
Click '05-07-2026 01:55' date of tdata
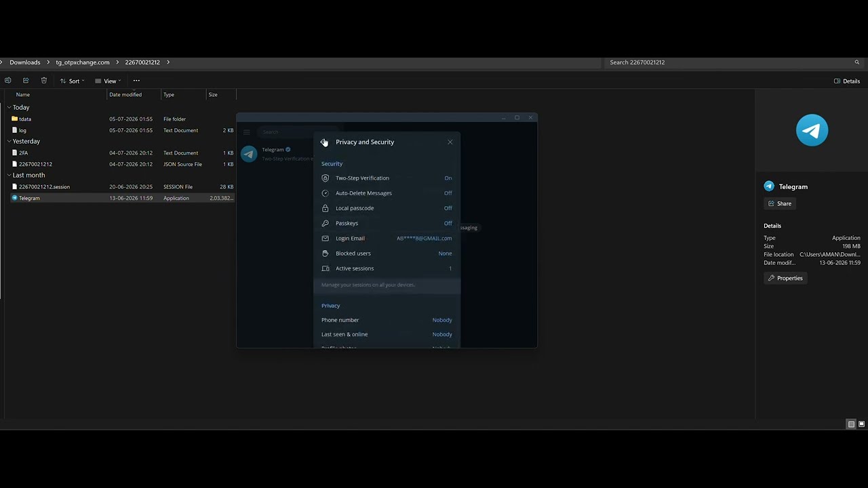tap(131, 119)
